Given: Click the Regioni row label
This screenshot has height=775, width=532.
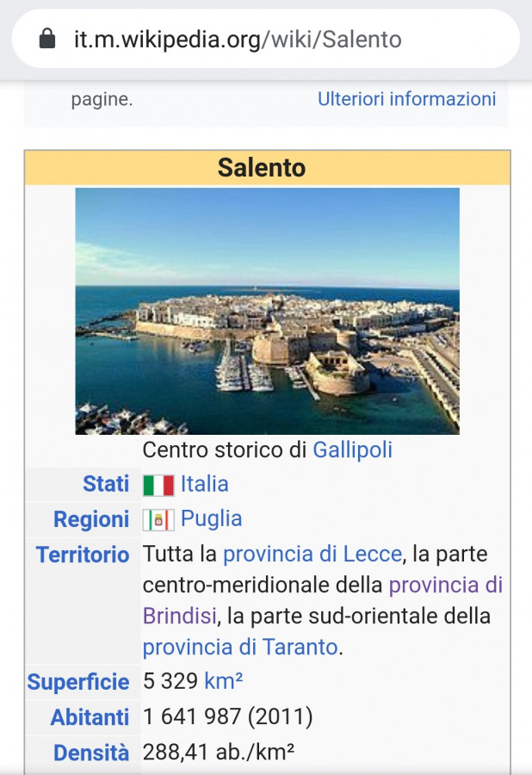Looking at the screenshot, I should [91, 520].
